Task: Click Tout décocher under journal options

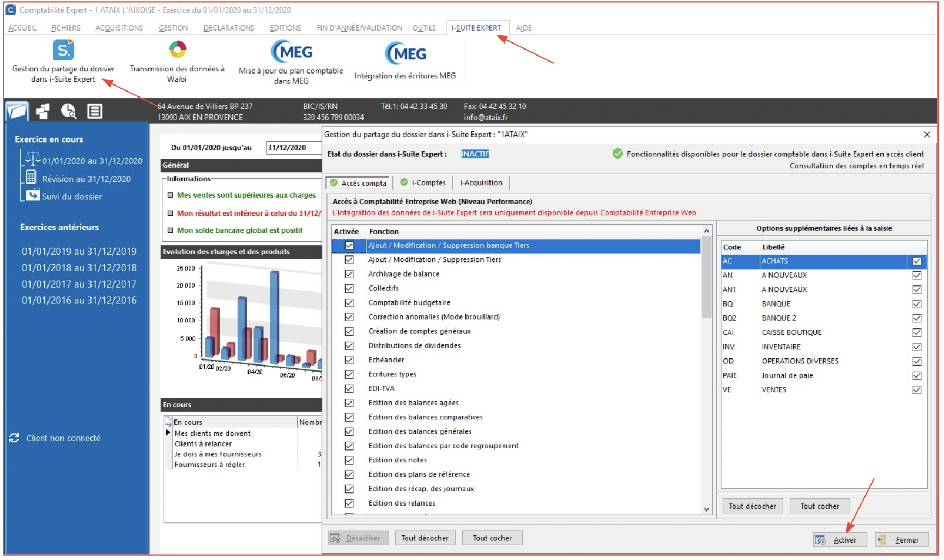Action: [x=753, y=506]
